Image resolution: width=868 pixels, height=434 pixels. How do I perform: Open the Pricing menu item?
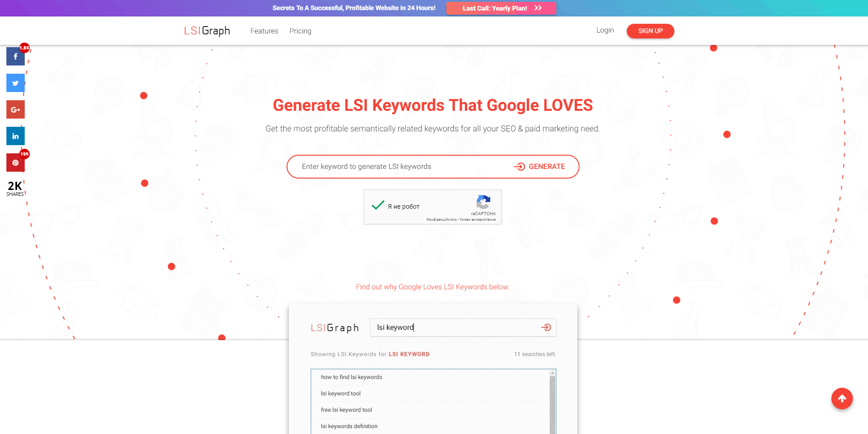300,31
